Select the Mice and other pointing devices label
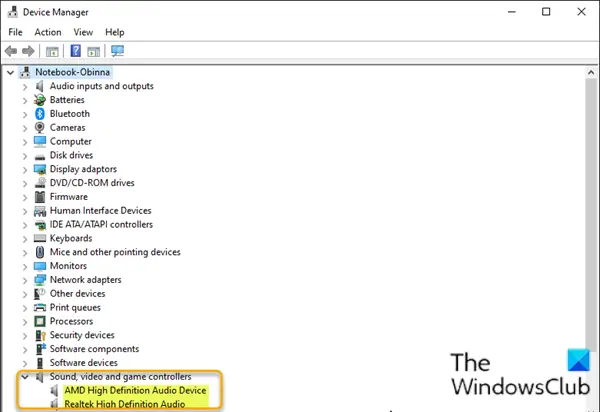This screenshot has height=412, width=600. pyautogui.click(x=115, y=252)
